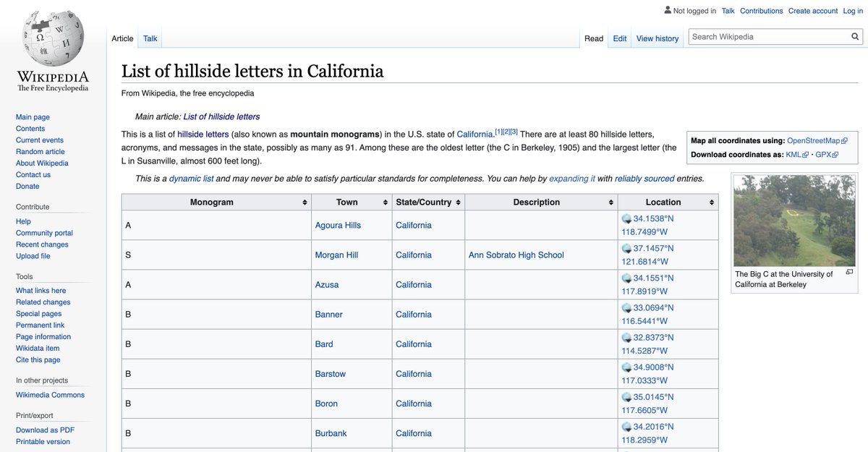Click 'dynamic list' link
The height and width of the screenshot is (452, 868).
(191, 179)
